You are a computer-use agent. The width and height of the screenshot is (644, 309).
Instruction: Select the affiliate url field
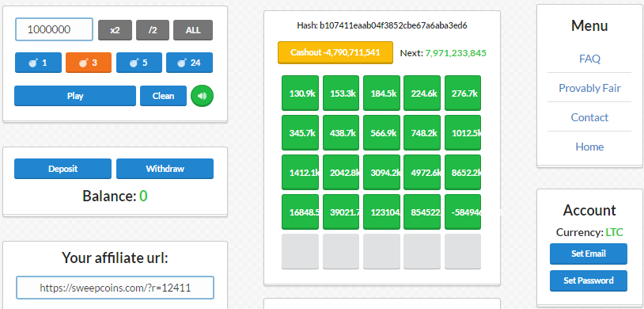pos(115,288)
